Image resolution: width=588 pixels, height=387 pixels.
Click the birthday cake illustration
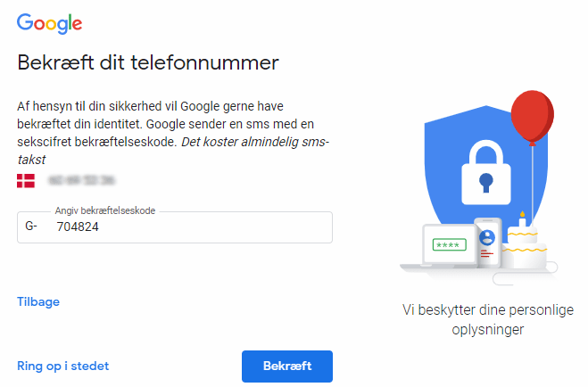click(523, 247)
